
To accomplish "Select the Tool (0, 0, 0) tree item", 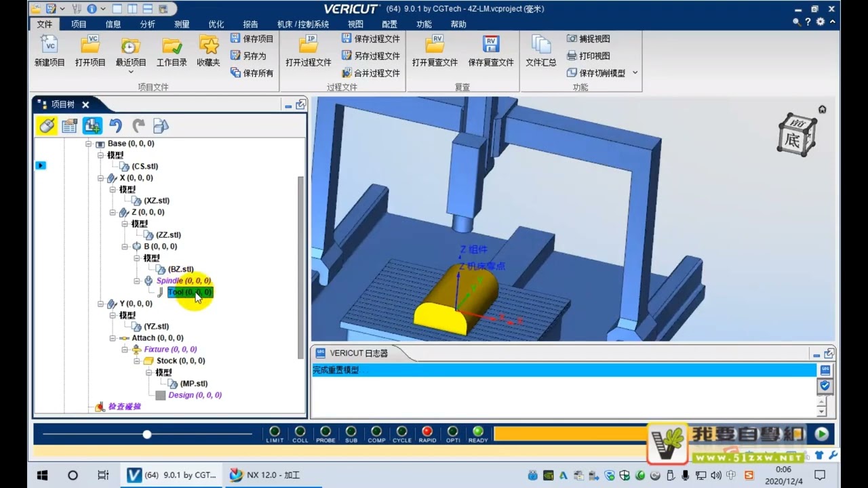I will pos(189,292).
